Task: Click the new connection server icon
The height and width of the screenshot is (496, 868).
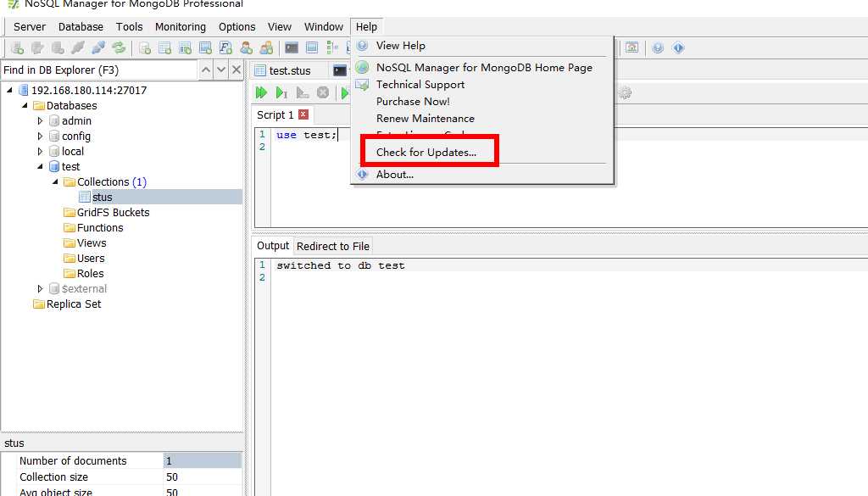Action: [17, 48]
